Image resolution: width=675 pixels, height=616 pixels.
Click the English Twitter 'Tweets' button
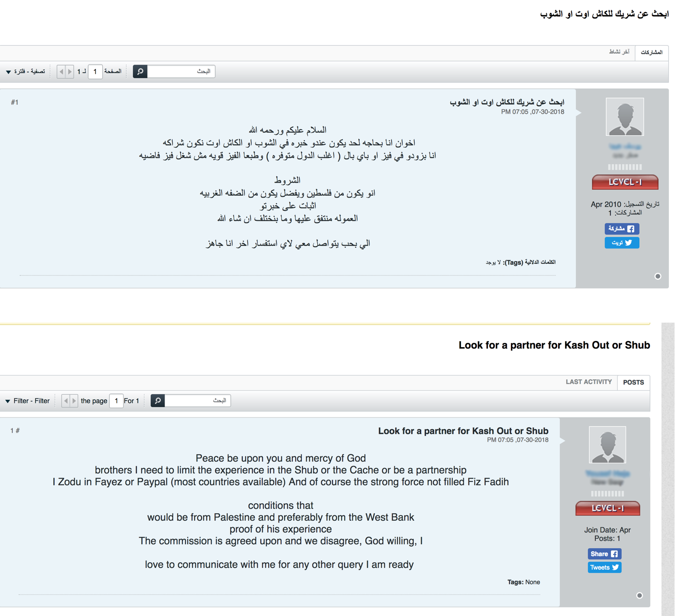point(604,567)
